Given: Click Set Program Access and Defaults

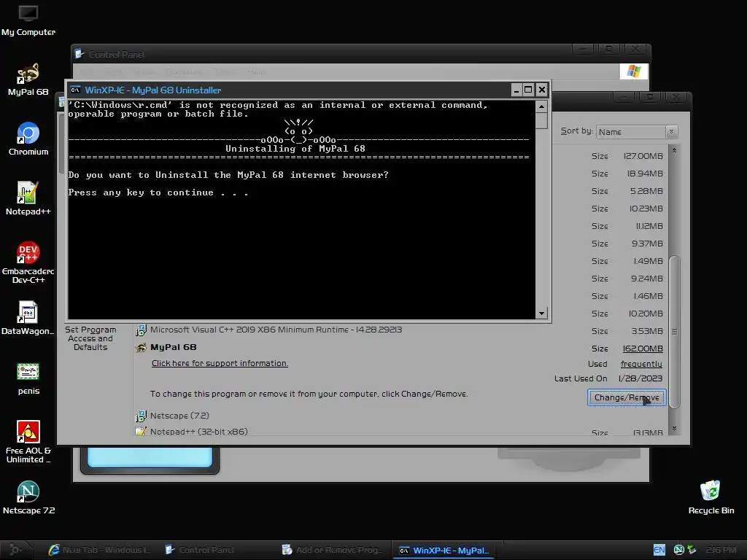Looking at the screenshot, I should coord(90,338).
